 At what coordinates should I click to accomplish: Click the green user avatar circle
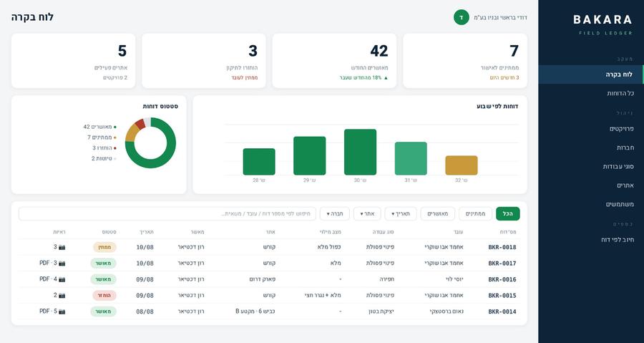tap(462, 18)
